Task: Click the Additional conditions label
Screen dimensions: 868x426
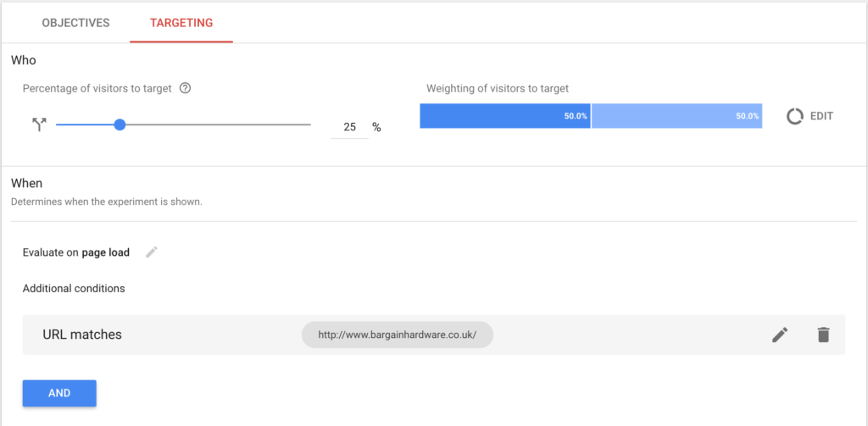Action: click(74, 288)
